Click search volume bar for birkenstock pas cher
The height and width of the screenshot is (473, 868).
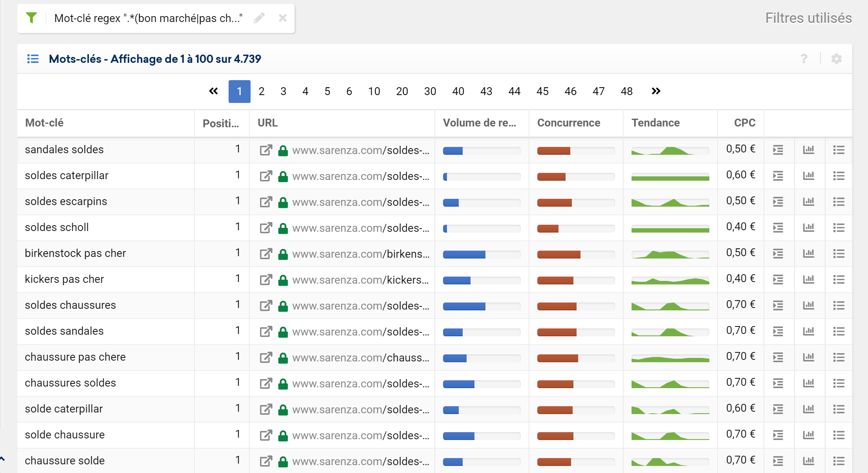pos(482,255)
